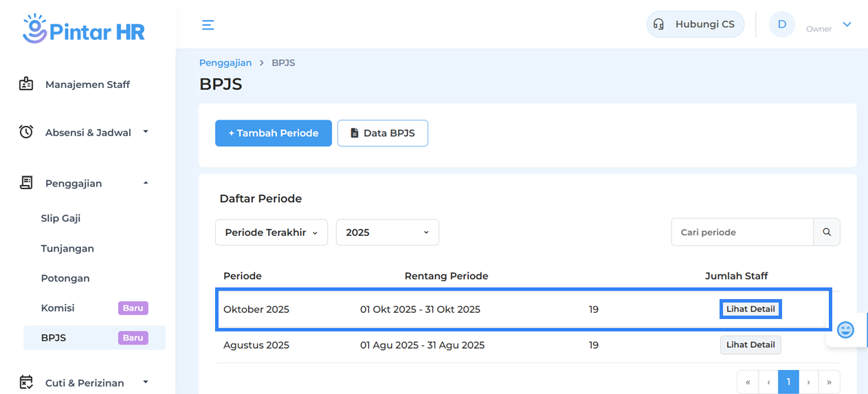Click the Cari periode search field
The image size is (868, 394).
[x=742, y=232]
